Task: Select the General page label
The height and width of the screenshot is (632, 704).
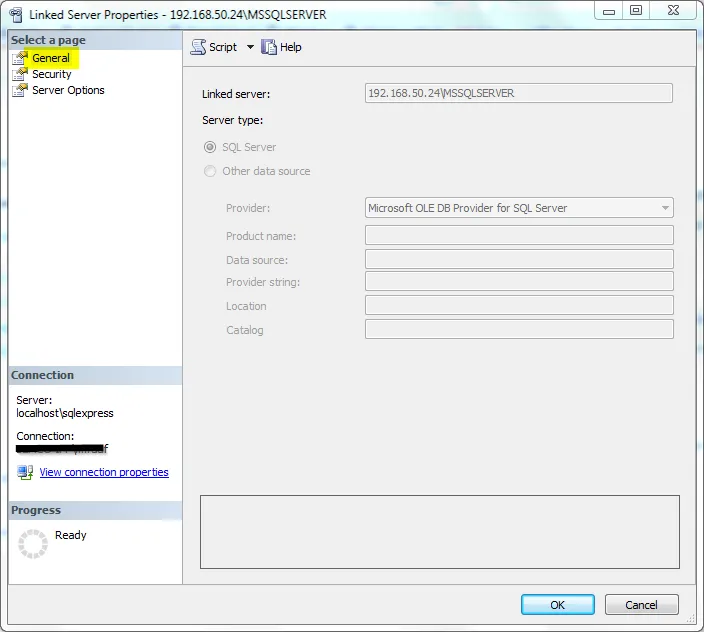Action: [x=51, y=58]
